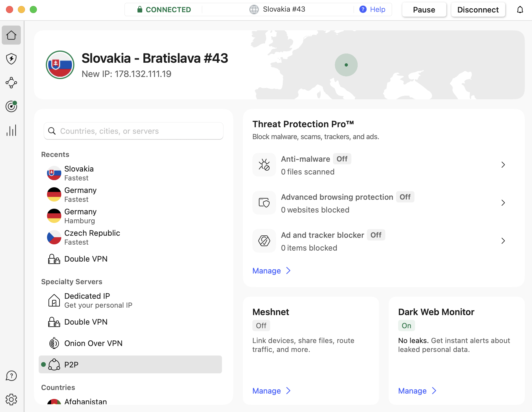Click the Disconnect button
The height and width of the screenshot is (412, 532).
(x=478, y=10)
